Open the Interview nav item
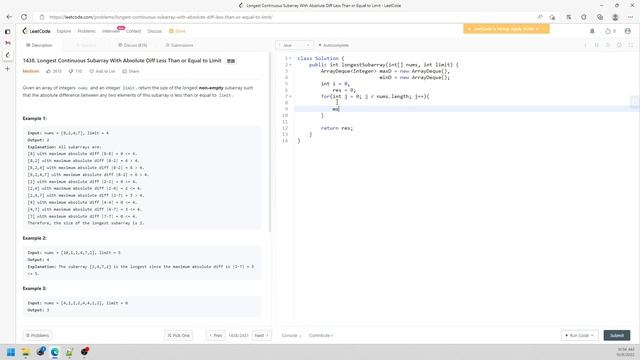640x360 pixels. point(111,31)
